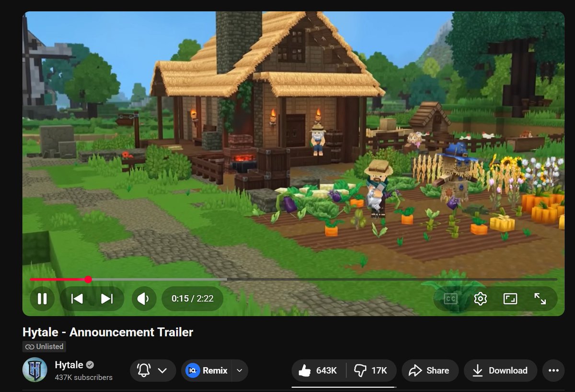Viewport: 575px width, 392px height.
Task: Open the Hytale channel avatar
Action: [35, 370]
